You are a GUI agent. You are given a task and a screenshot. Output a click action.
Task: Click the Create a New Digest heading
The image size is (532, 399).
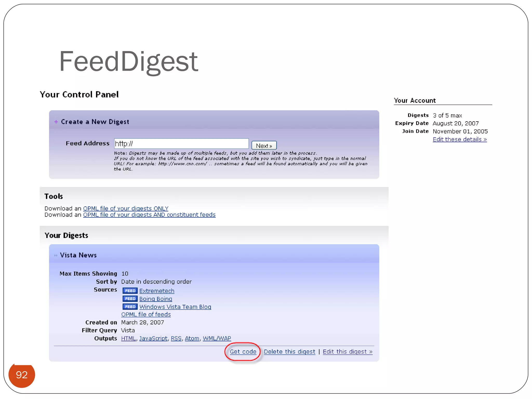click(95, 122)
